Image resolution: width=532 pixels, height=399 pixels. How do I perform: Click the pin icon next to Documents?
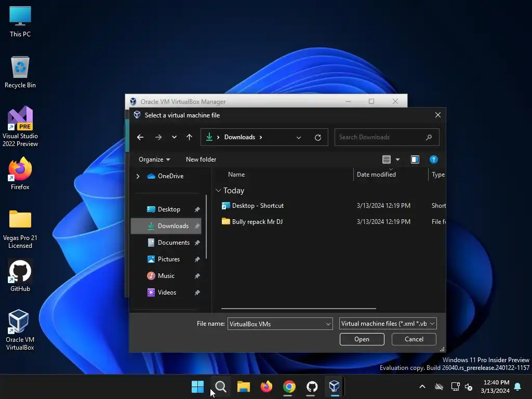pos(197,243)
